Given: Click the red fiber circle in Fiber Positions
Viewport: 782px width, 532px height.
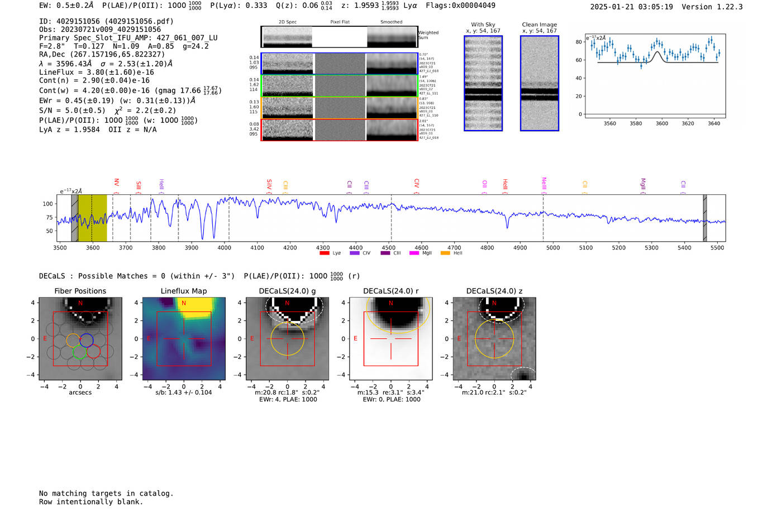Looking at the screenshot, I should (x=93, y=352).
